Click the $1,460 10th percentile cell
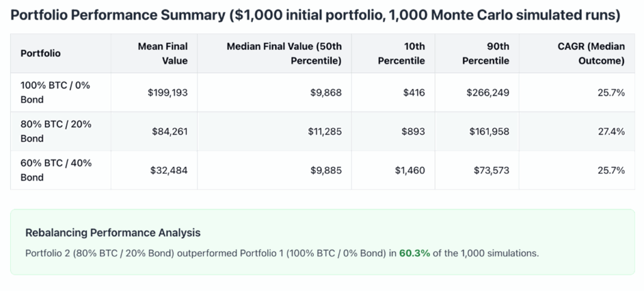644x291 pixels. click(x=409, y=170)
